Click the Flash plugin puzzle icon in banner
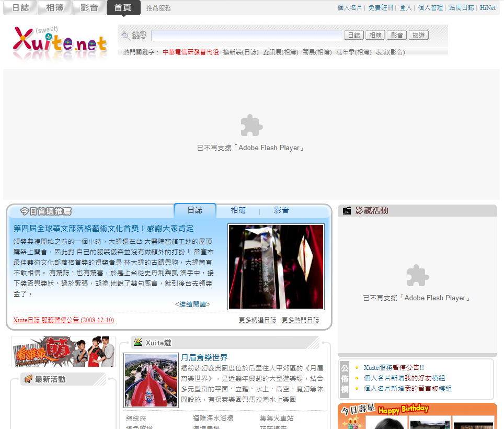The image size is (504, 429). 251,126
